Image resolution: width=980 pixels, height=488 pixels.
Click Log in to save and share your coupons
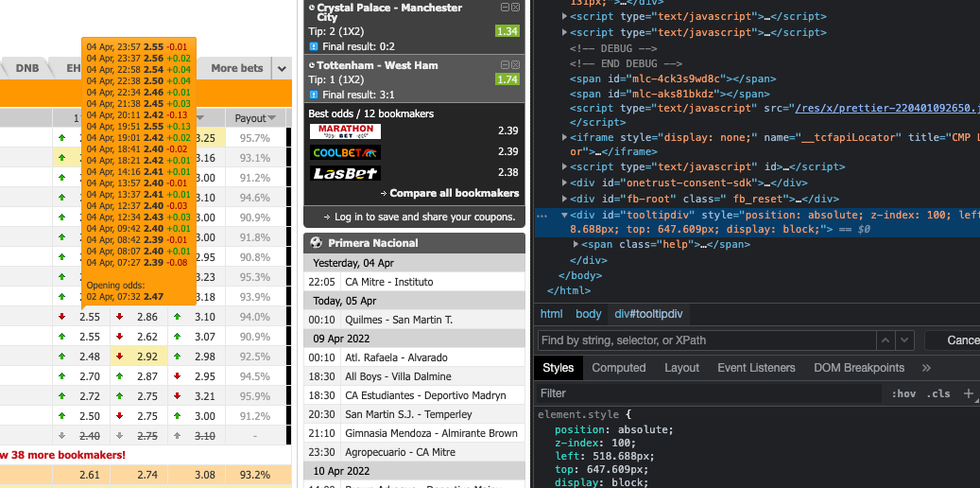[x=425, y=218]
